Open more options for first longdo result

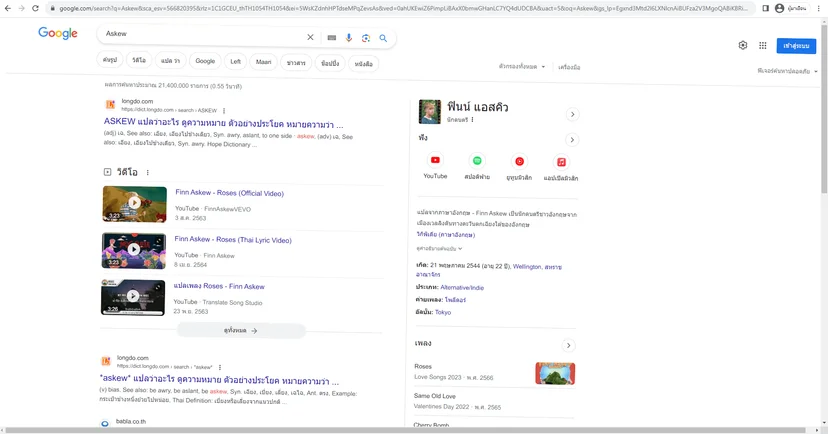[x=224, y=111]
